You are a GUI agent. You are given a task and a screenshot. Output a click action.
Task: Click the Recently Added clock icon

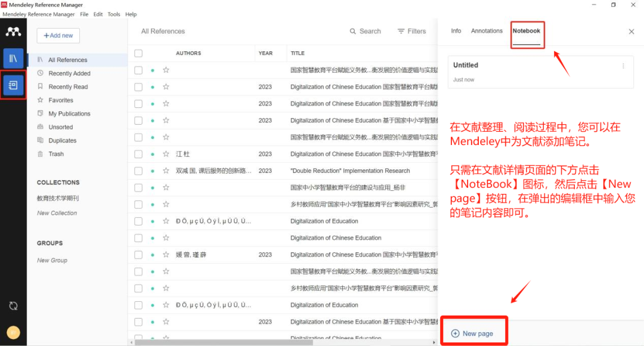(41, 73)
